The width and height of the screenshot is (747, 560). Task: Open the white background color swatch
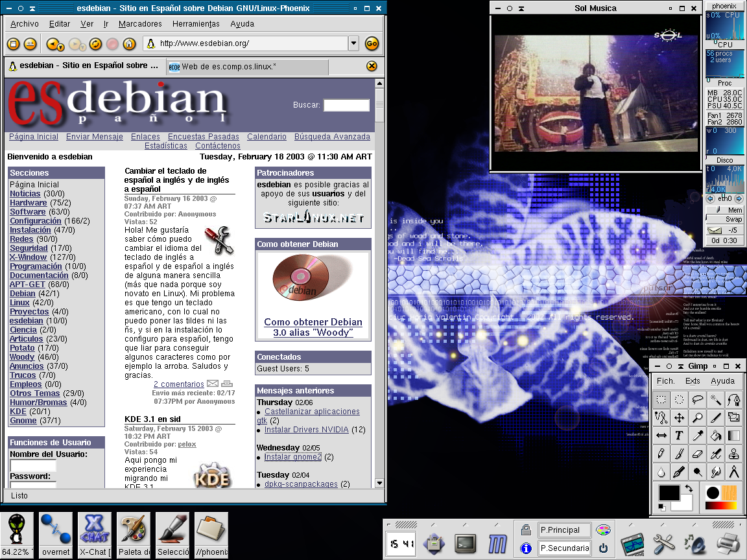[686, 506]
